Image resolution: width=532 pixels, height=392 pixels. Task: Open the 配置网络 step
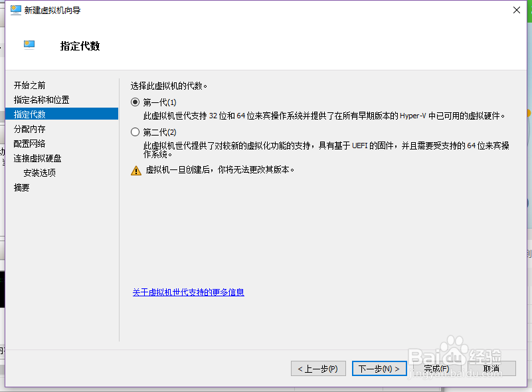click(x=30, y=144)
